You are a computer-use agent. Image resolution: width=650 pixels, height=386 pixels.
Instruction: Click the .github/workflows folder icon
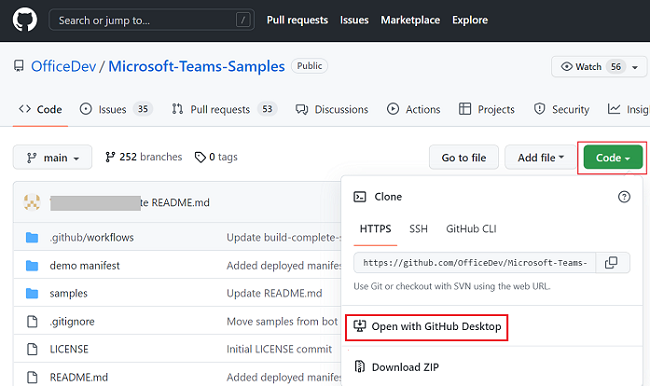(32, 237)
